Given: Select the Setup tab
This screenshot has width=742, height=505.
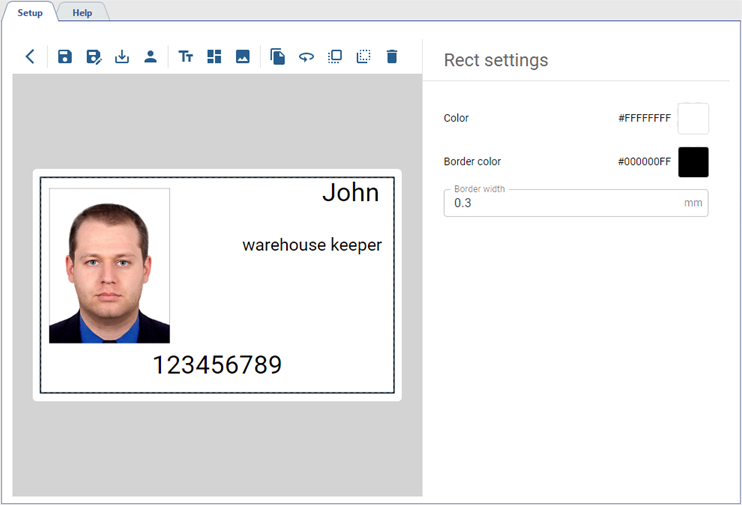Looking at the screenshot, I should (x=30, y=13).
